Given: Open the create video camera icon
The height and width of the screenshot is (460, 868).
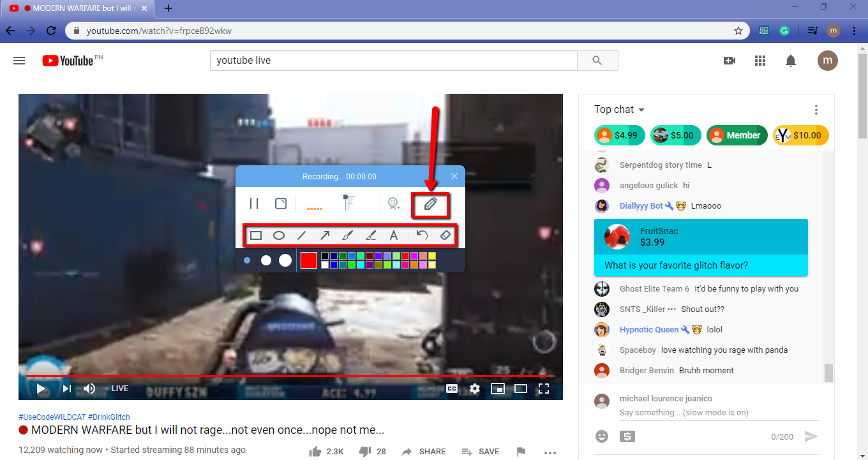Looking at the screenshot, I should coord(730,61).
